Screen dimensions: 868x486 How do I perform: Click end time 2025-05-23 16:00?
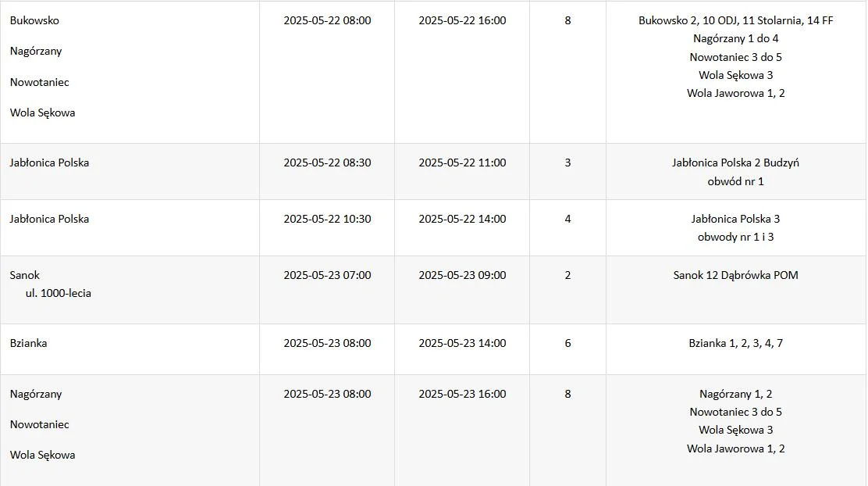coord(462,394)
